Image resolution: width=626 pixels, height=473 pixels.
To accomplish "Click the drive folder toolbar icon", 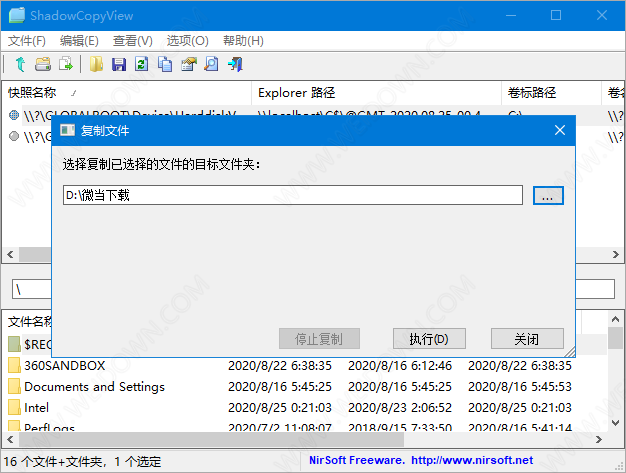I will [43, 64].
